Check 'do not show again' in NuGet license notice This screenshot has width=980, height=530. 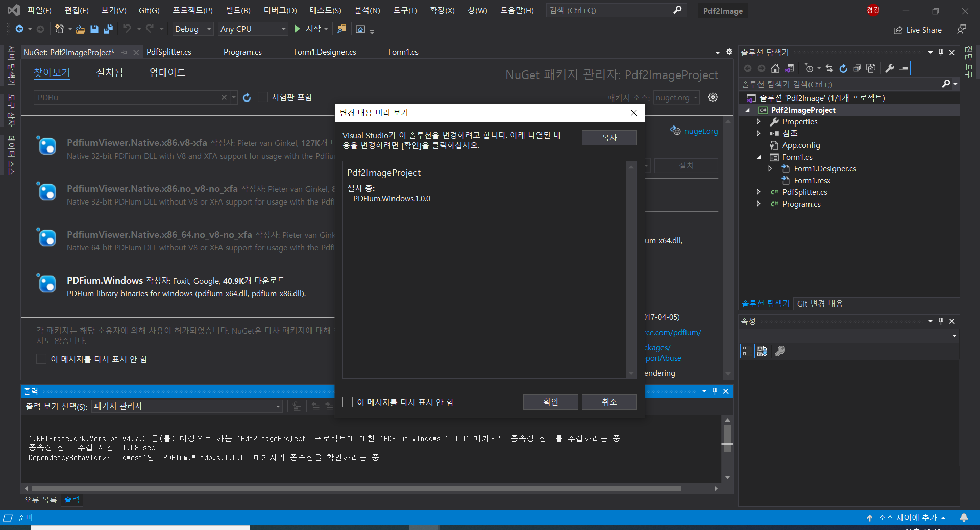pos(41,359)
